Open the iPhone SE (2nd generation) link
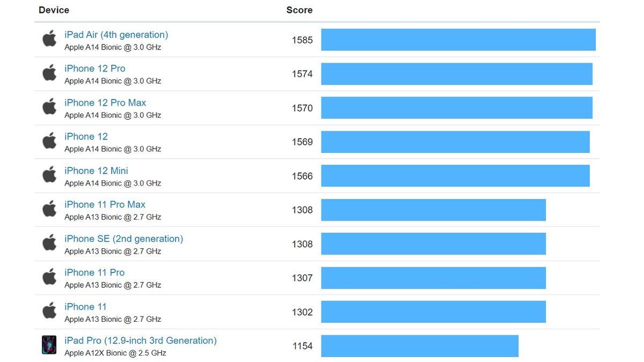 124,238
